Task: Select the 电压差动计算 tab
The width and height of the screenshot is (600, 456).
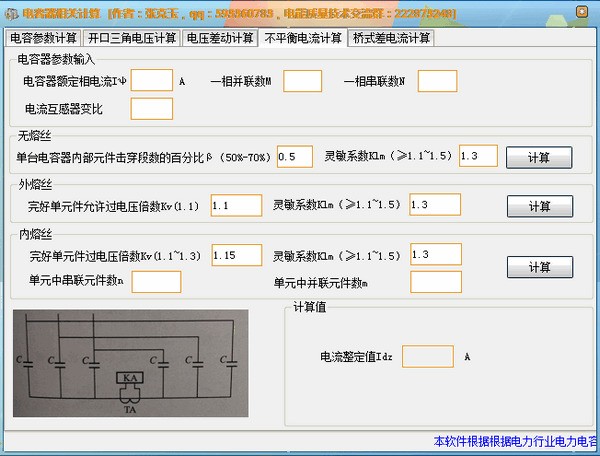Action: point(220,39)
